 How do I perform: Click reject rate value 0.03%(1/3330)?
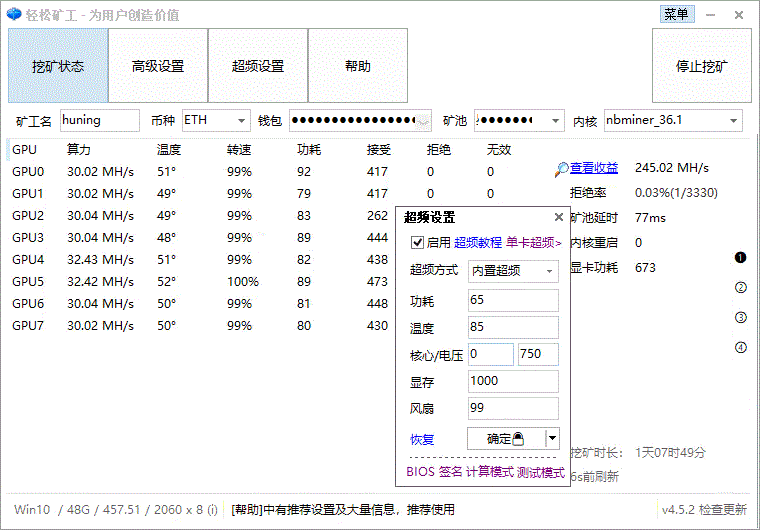[676, 193]
